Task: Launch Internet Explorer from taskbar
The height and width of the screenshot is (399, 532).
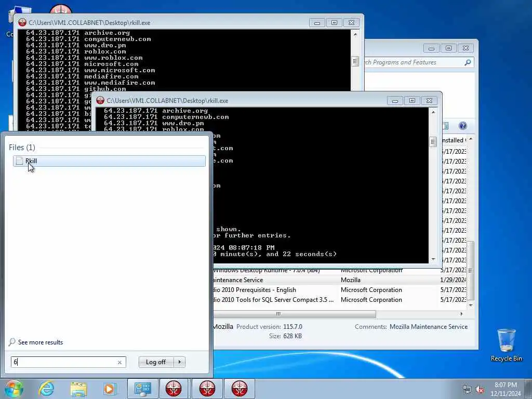Action: pos(46,389)
